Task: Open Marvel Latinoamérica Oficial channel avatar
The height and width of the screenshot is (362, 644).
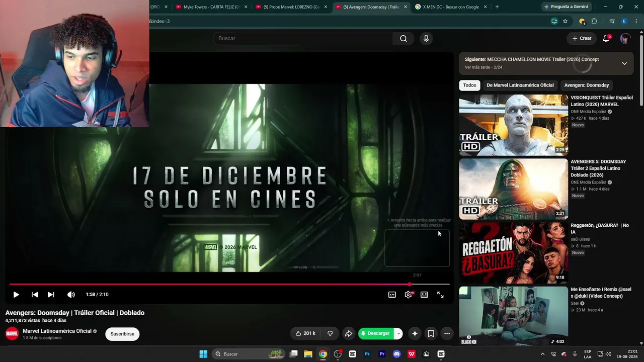Action: [x=12, y=333]
